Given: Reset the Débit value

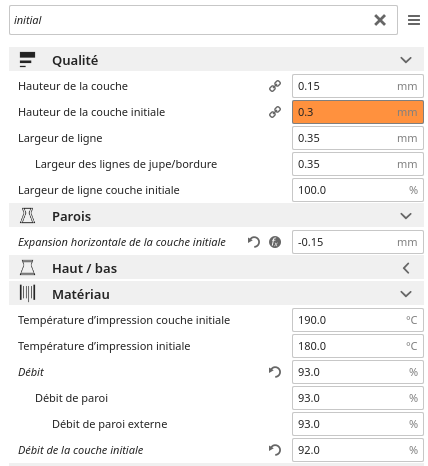Looking at the screenshot, I should click(275, 372).
